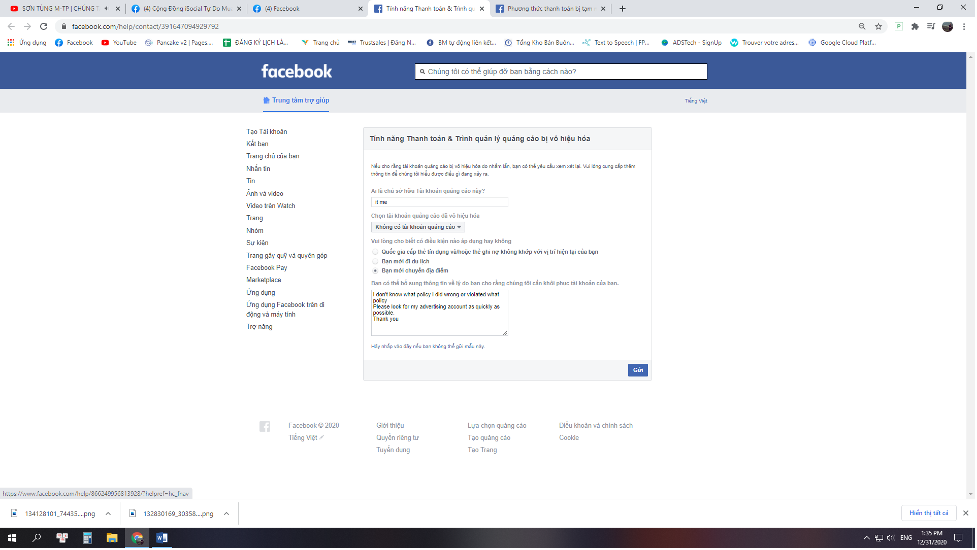Screen dimensions: 977x550
Task: Click the Chrome taskbar icon
Action: click(137, 538)
